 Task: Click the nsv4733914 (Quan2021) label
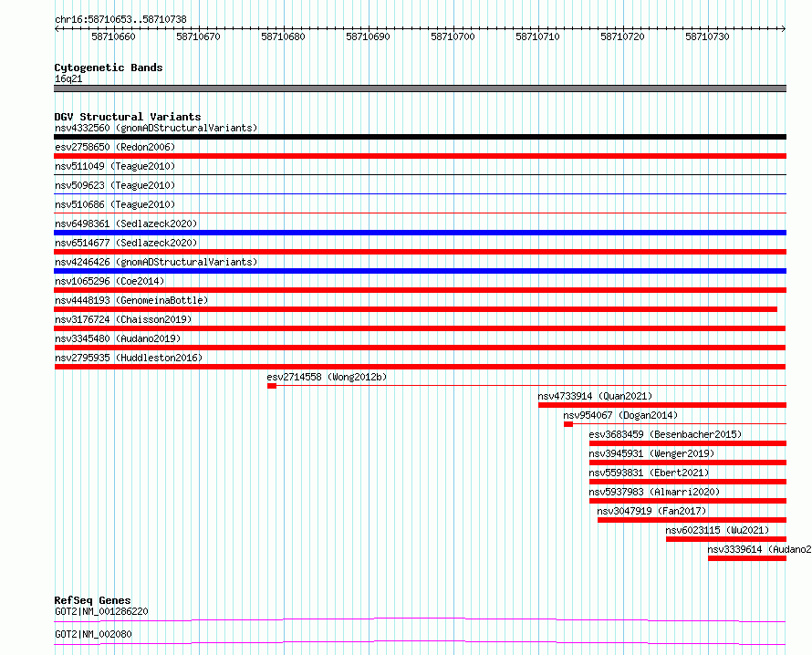595,396
